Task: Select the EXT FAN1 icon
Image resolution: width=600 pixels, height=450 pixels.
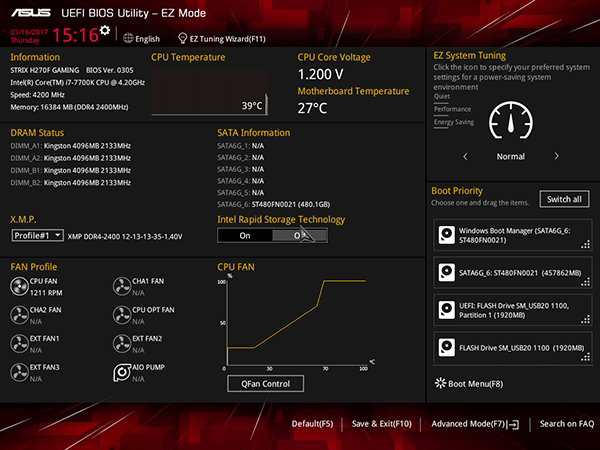Action: pyautogui.click(x=19, y=344)
